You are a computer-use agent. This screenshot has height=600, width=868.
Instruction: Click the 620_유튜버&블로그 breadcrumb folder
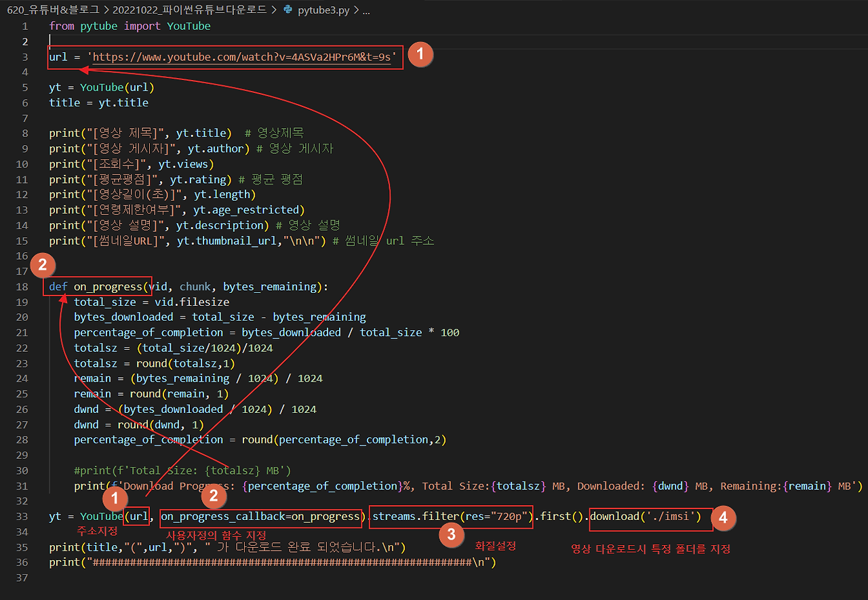50,10
